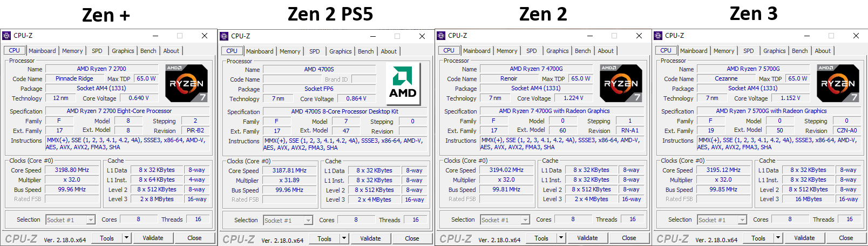Click the Ryzen logo in the Ryzen 7 5700G window
This screenshot has height=246, width=868.
point(838,83)
